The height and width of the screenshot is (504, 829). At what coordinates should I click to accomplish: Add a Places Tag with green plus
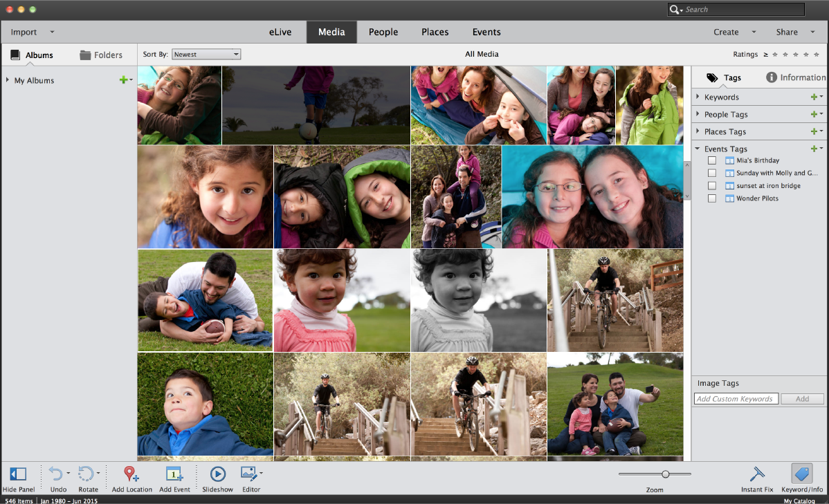[814, 131]
